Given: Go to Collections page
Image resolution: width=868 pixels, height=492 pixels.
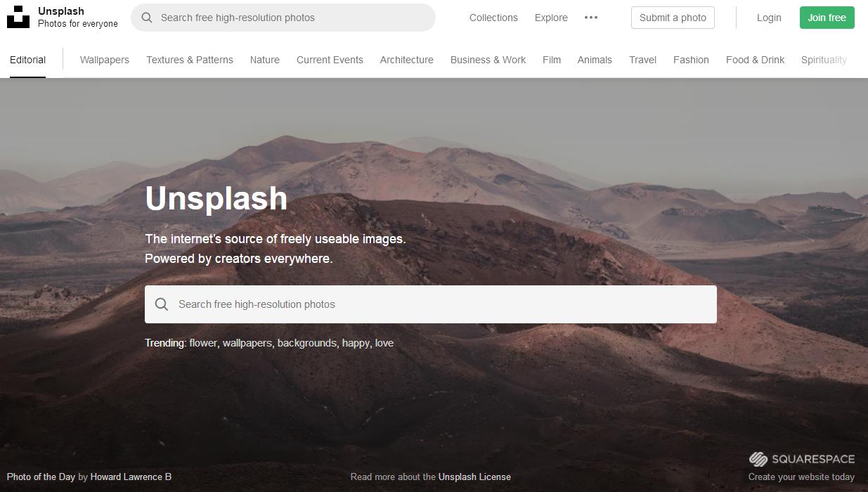Looking at the screenshot, I should [493, 18].
